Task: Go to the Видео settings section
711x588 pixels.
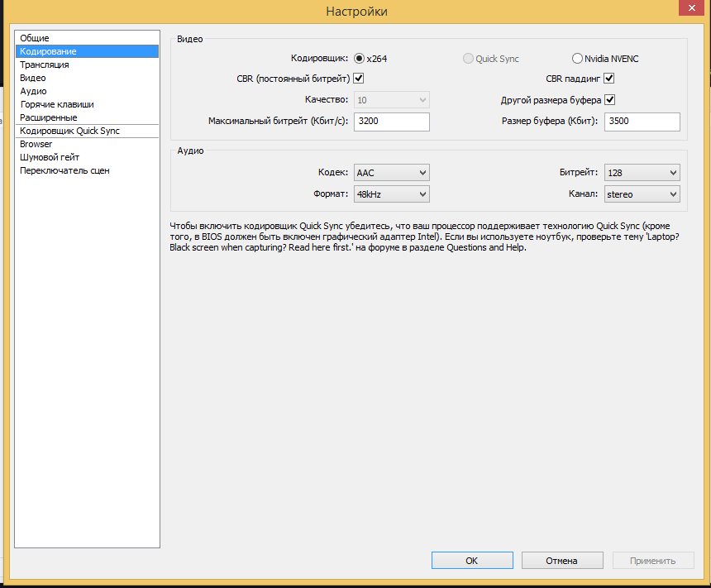Action: tap(33, 78)
